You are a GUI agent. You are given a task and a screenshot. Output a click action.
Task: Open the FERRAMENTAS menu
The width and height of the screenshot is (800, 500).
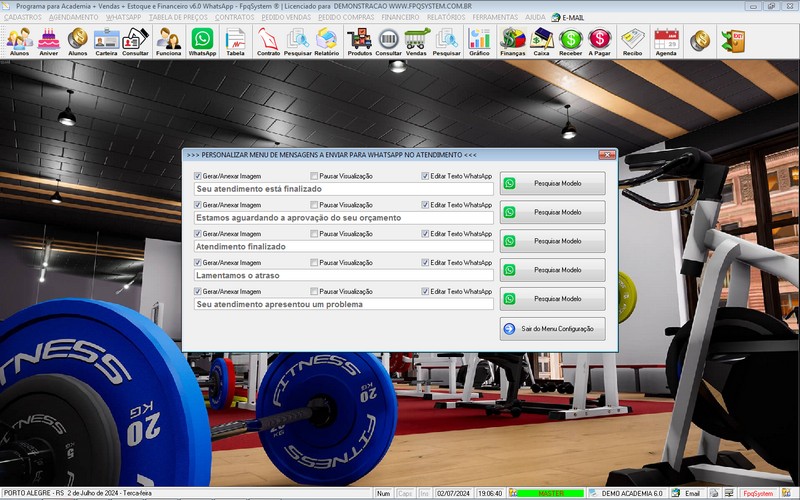coord(495,17)
